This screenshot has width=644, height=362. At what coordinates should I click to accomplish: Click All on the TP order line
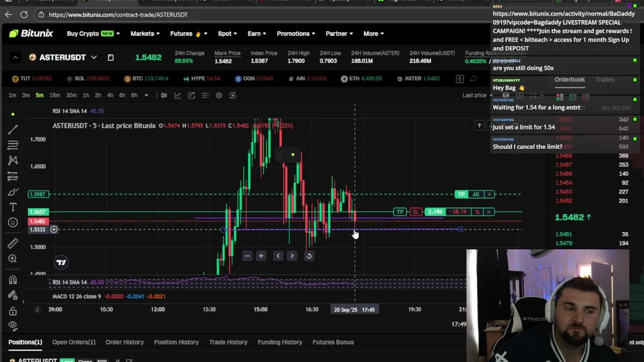[x=475, y=194]
